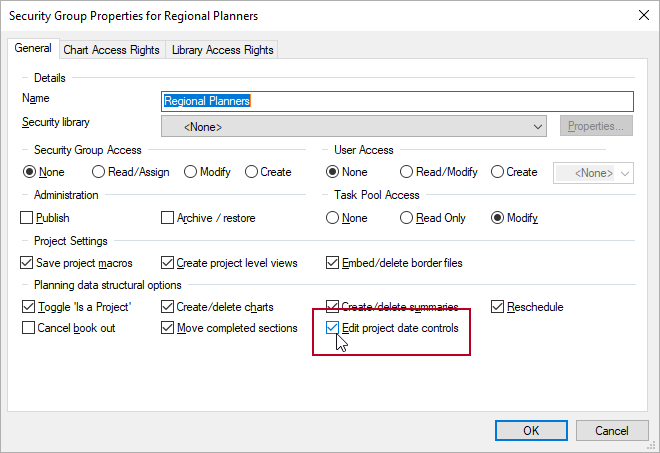Uncheck Embed/delete border files
The width and height of the screenshot is (660, 453).
point(333,263)
